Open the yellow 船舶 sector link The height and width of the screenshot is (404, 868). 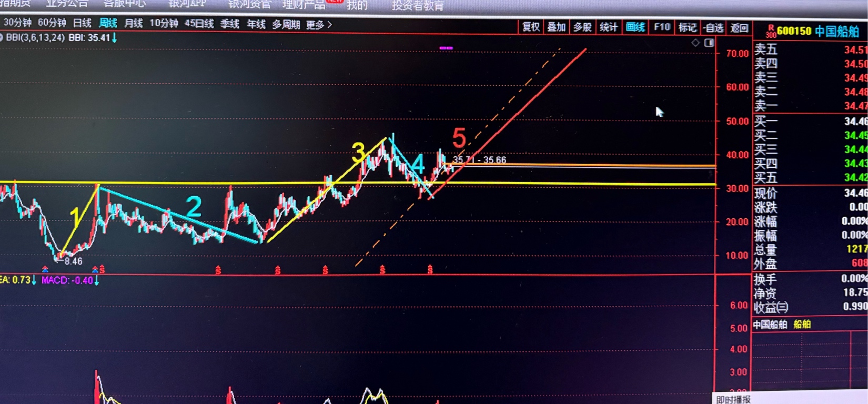click(802, 325)
